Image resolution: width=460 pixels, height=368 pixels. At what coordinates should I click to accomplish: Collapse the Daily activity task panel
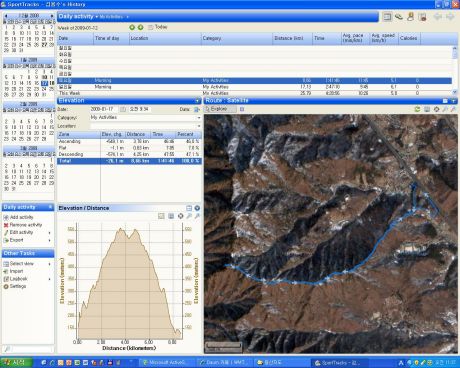pyautogui.click(x=50, y=207)
